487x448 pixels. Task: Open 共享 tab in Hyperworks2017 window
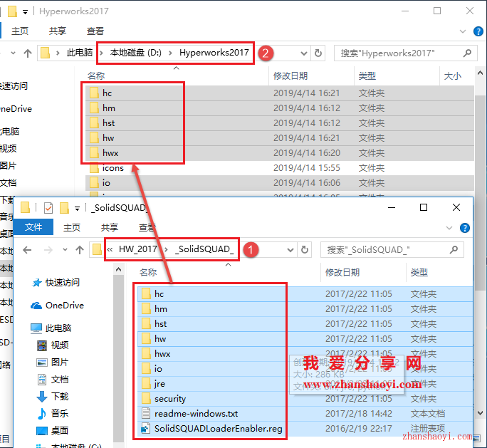tap(57, 31)
